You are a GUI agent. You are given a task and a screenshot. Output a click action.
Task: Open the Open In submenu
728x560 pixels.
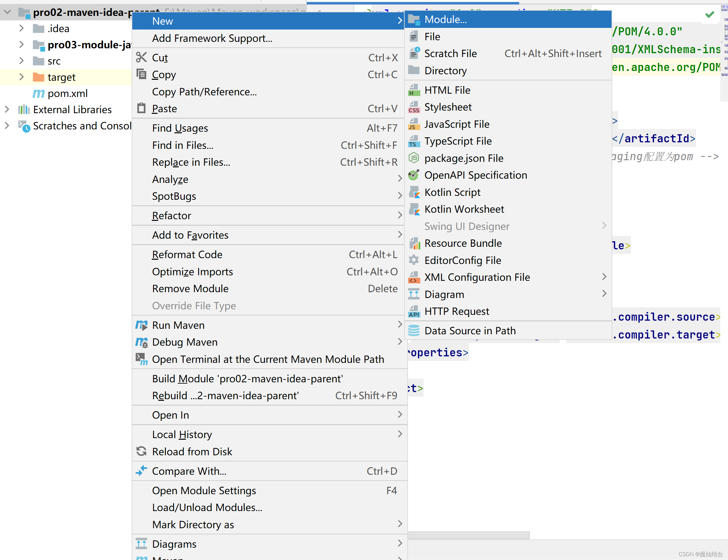[x=270, y=415]
